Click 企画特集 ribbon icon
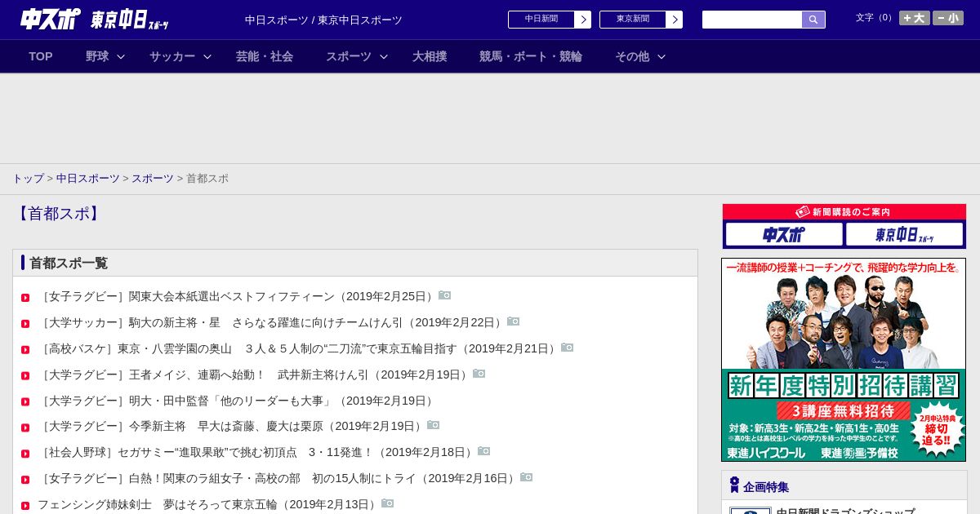The height and width of the screenshot is (514, 980). (734, 485)
